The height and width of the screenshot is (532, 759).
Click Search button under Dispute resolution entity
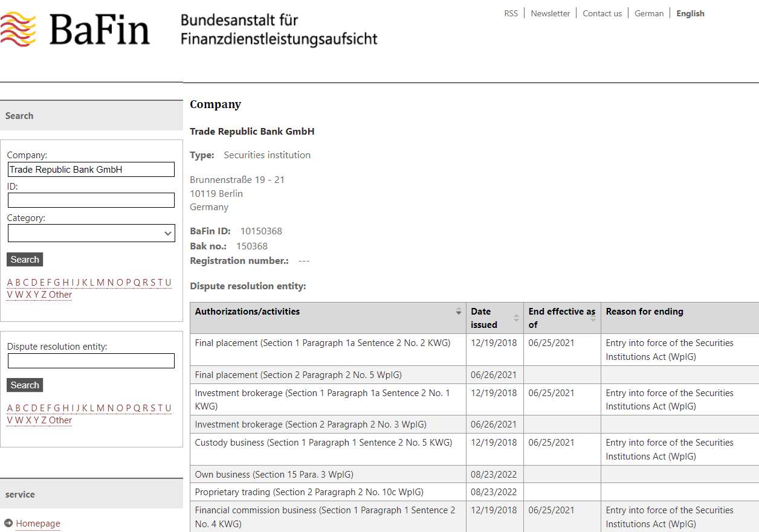[25, 385]
